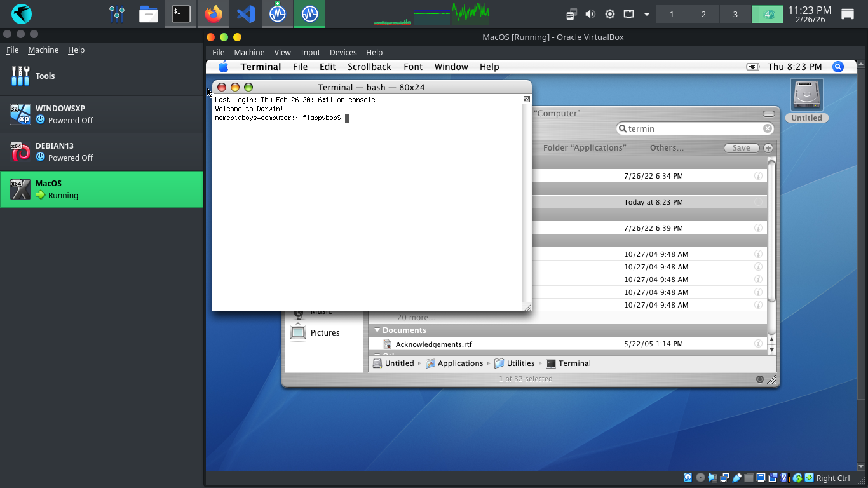Collapse the Documents results group
This screenshot has height=488, width=868.
point(377,330)
